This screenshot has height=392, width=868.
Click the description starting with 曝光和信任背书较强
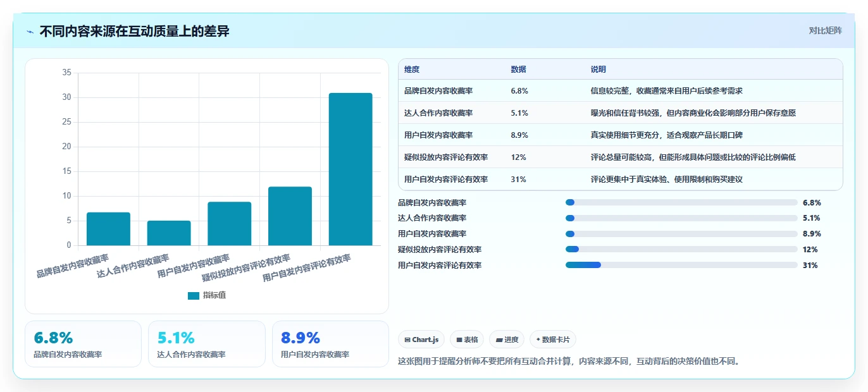[x=693, y=113]
